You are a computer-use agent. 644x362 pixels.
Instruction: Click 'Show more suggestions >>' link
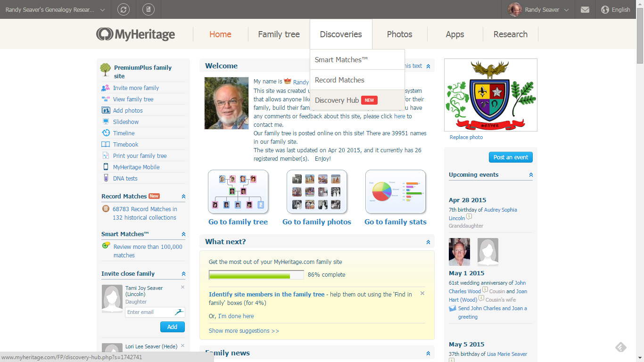[244, 331]
